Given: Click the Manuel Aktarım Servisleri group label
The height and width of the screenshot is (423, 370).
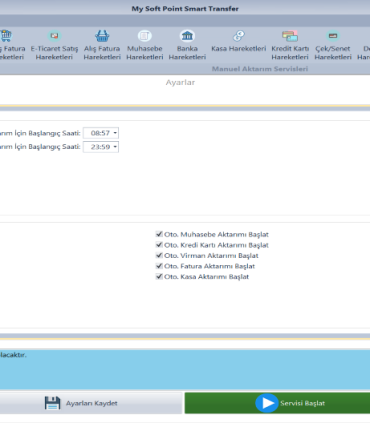Looking at the screenshot, I should tap(260, 69).
